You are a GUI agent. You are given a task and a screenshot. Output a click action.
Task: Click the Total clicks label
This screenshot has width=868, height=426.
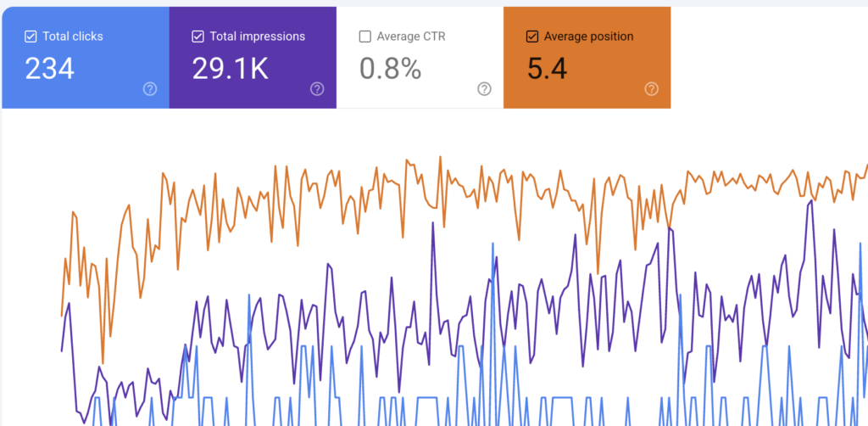[x=73, y=37]
